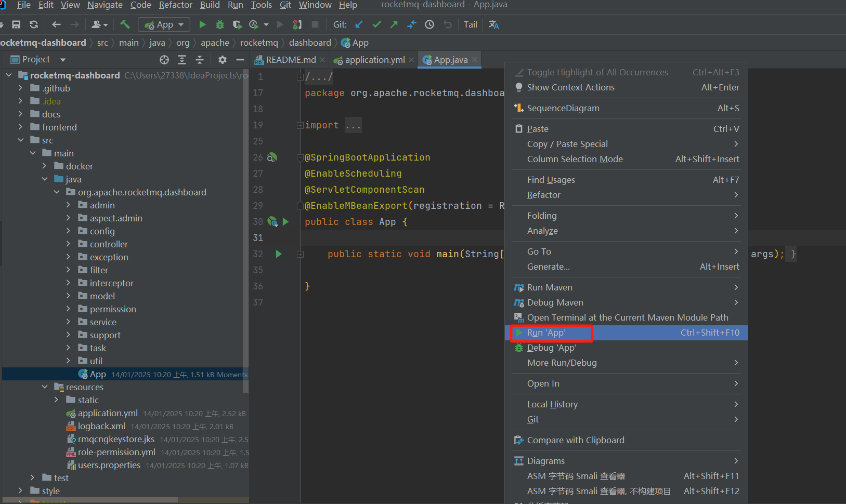Close the README.md tab
The height and width of the screenshot is (504, 846).
tap(322, 60)
